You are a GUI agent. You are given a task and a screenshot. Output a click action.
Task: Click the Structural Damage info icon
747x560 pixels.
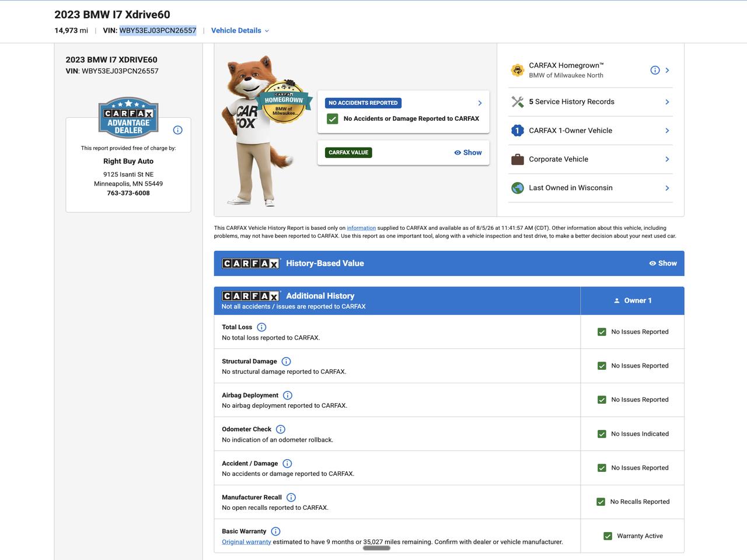click(286, 362)
